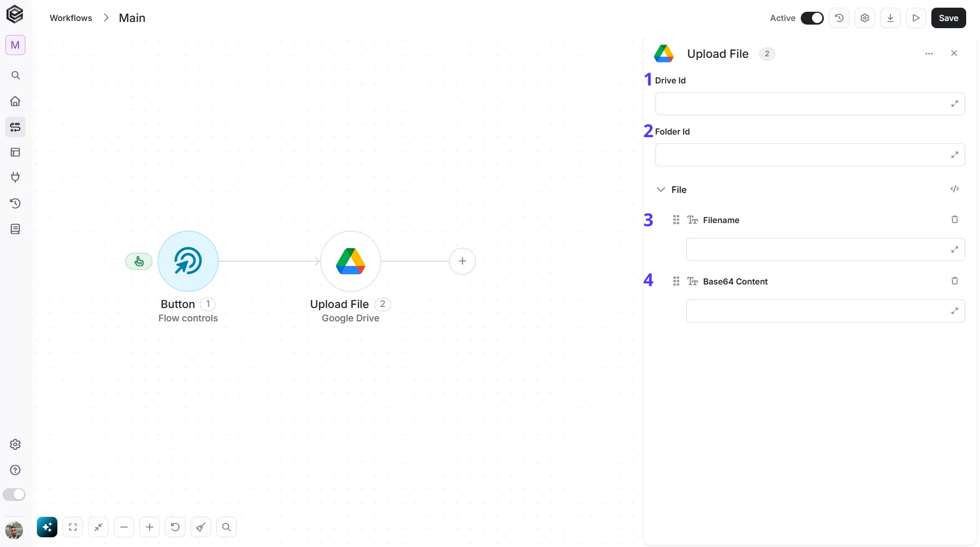The height and width of the screenshot is (547, 980).
Task: Open the sidebar settings gear
Action: click(x=15, y=445)
